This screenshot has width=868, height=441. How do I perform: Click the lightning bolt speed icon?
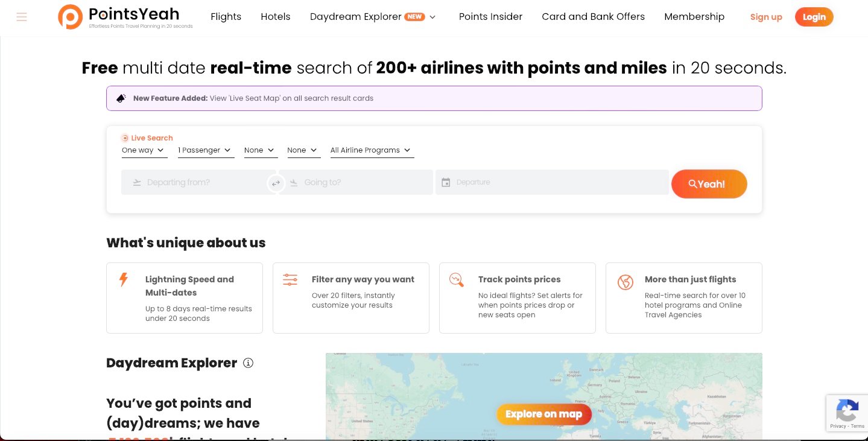[124, 280]
